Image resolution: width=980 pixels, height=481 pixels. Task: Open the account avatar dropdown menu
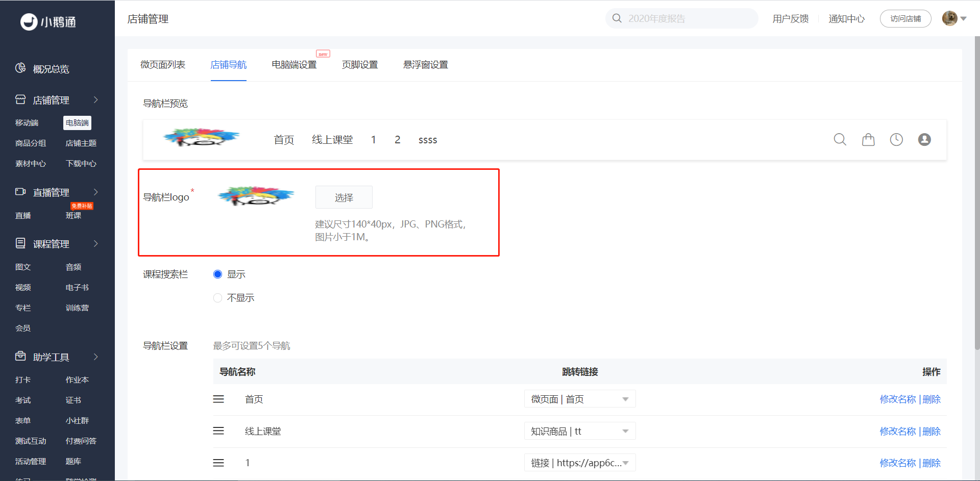954,18
